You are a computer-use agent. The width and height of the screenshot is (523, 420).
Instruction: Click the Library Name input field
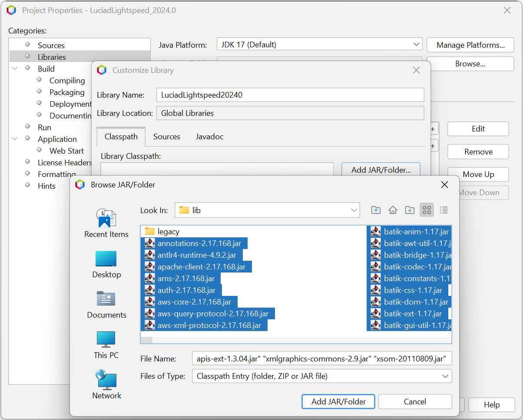click(290, 95)
